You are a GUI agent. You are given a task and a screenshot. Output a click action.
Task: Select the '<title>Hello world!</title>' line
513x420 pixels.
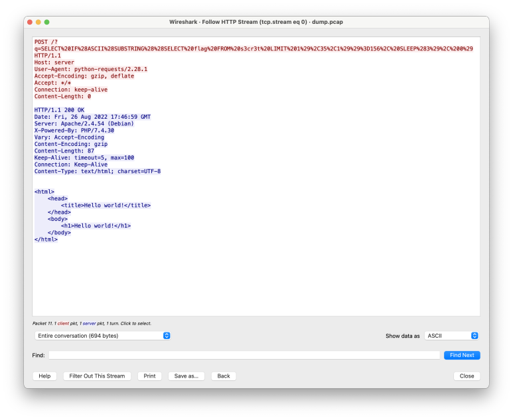point(106,205)
